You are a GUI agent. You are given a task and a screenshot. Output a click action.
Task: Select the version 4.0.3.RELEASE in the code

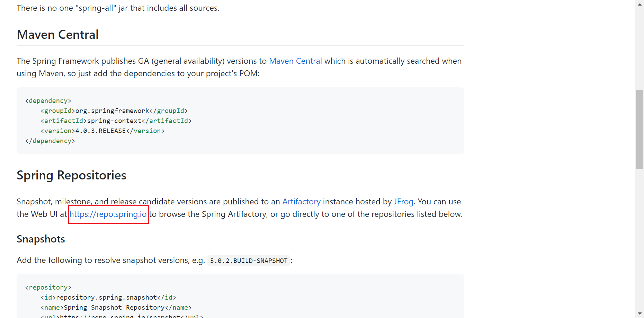(100, 131)
